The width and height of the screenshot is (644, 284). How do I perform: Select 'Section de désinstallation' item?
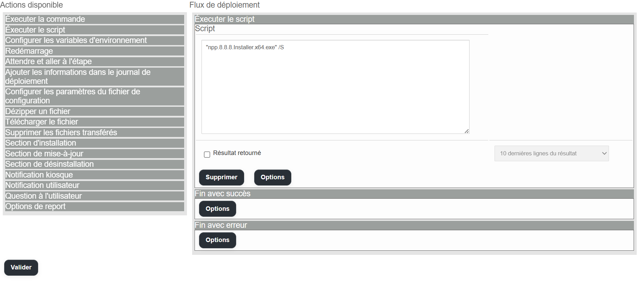point(94,164)
